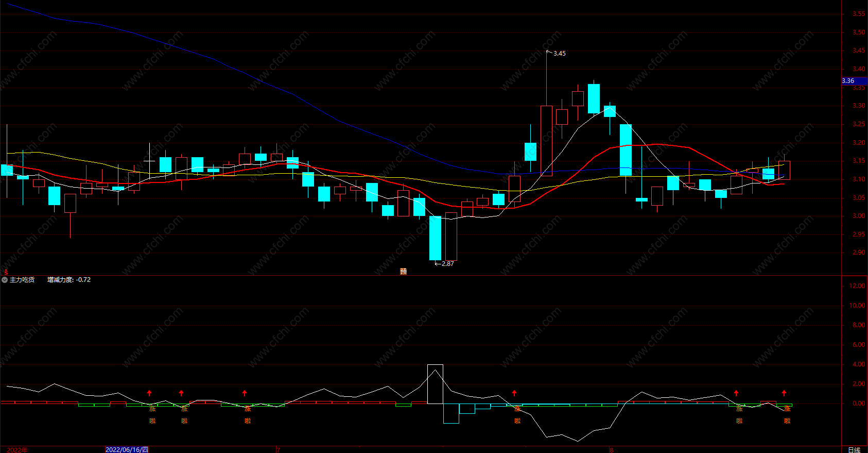Viewport: 868px width, 453px height.
Task: Click the 3.30 price axis label
Action: pyautogui.click(x=859, y=106)
